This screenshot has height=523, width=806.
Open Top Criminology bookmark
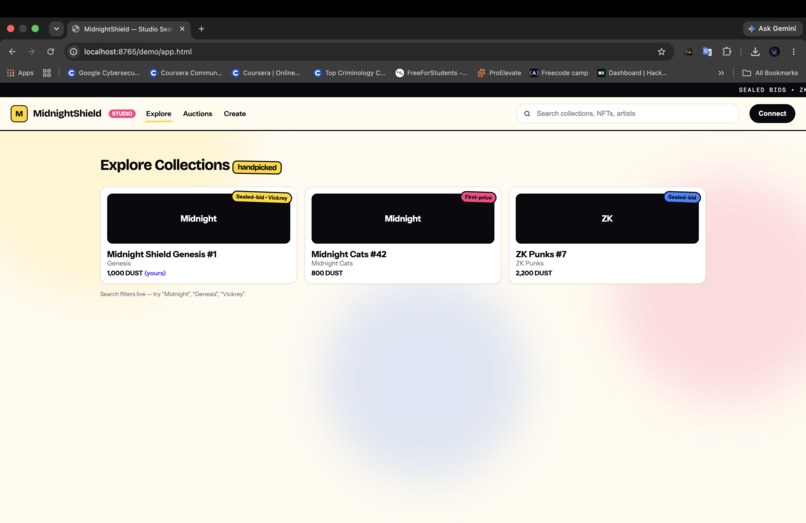pos(350,73)
